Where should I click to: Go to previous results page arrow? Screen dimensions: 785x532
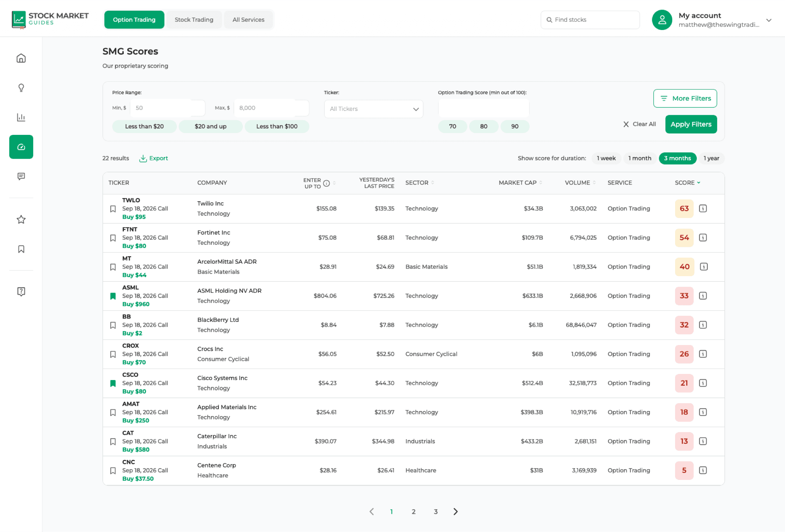click(371, 511)
